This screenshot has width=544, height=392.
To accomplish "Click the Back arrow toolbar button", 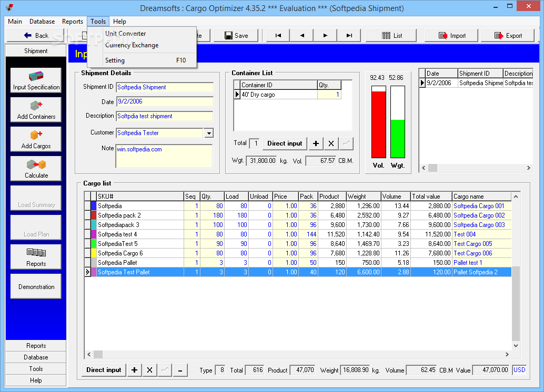I will [36, 35].
